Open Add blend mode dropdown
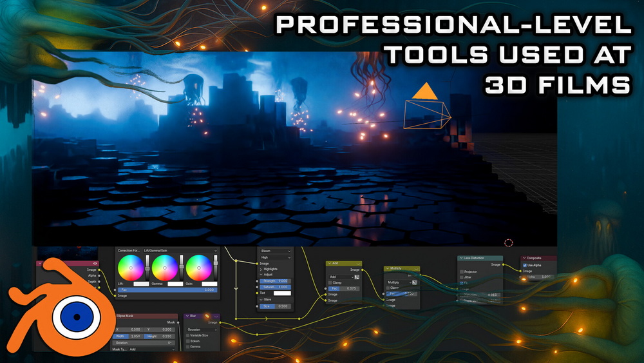644x363 pixels. point(341,277)
